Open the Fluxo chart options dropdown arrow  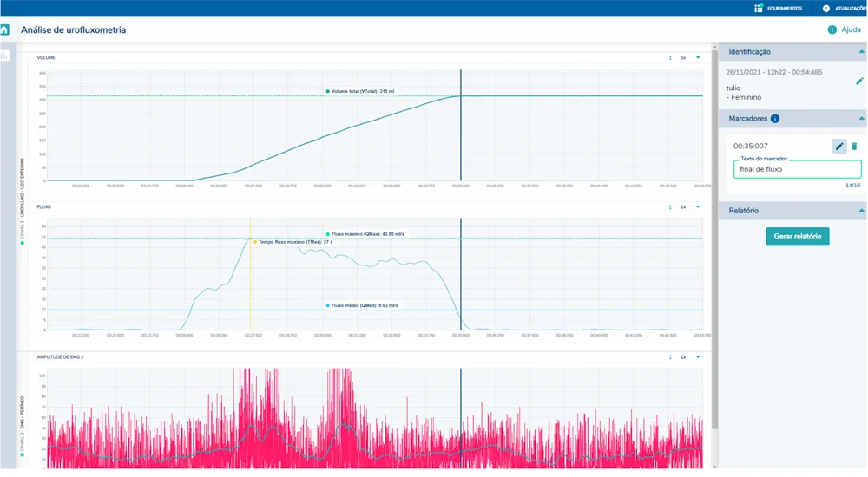[x=698, y=207]
